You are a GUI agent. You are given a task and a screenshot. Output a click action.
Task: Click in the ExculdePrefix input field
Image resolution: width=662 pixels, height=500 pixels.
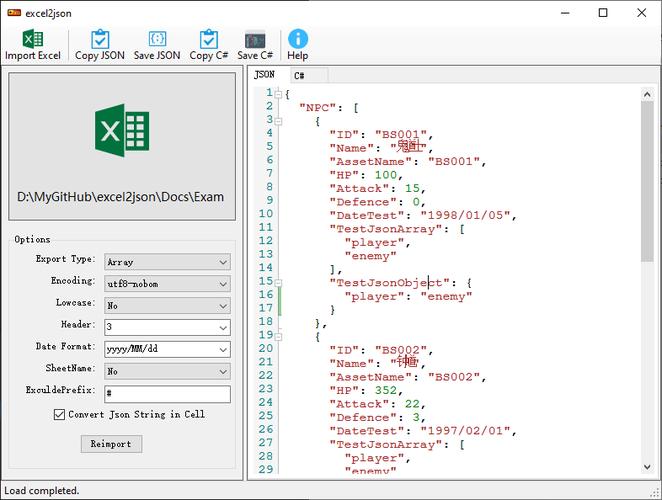pyautogui.click(x=167, y=394)
